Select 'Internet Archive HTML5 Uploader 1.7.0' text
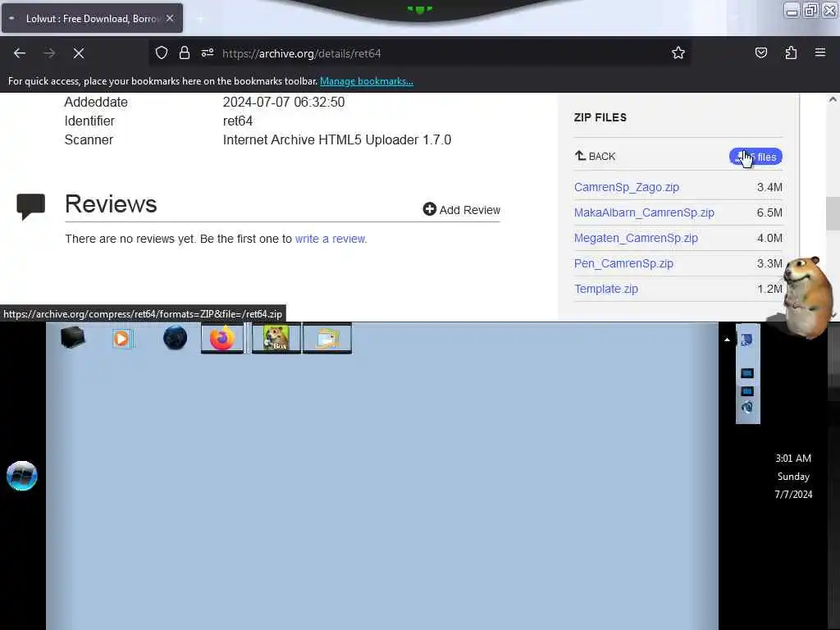Image resolution: width=840 pixels, height=630 pixels. point(337,139)
